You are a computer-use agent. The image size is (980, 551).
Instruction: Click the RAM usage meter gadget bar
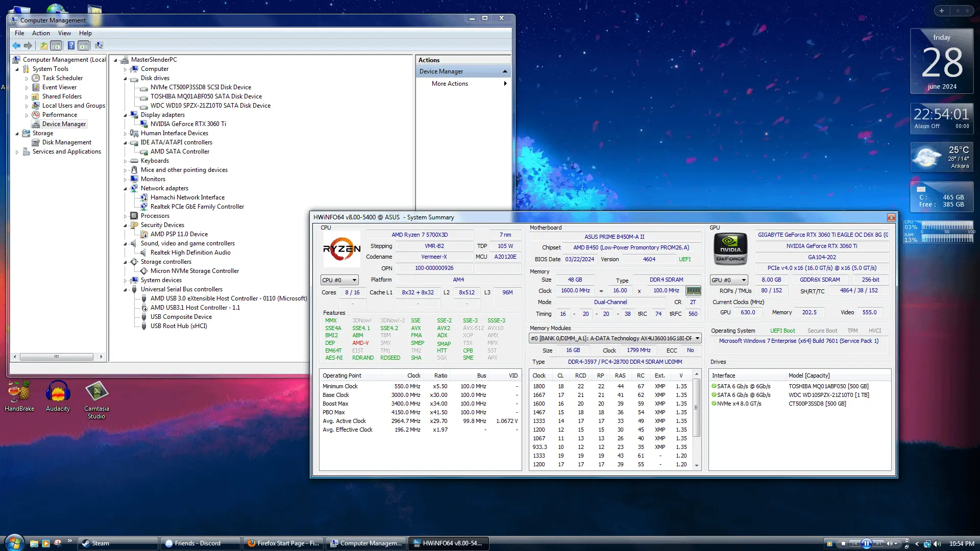947,238
